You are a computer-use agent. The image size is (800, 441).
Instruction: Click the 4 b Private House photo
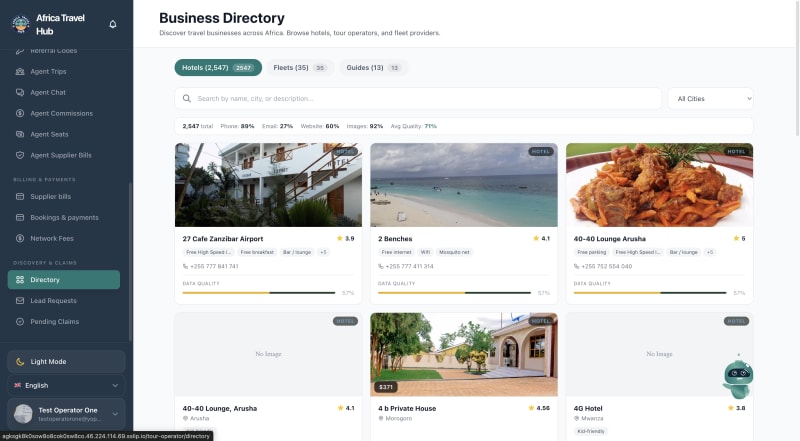[464, 355]
